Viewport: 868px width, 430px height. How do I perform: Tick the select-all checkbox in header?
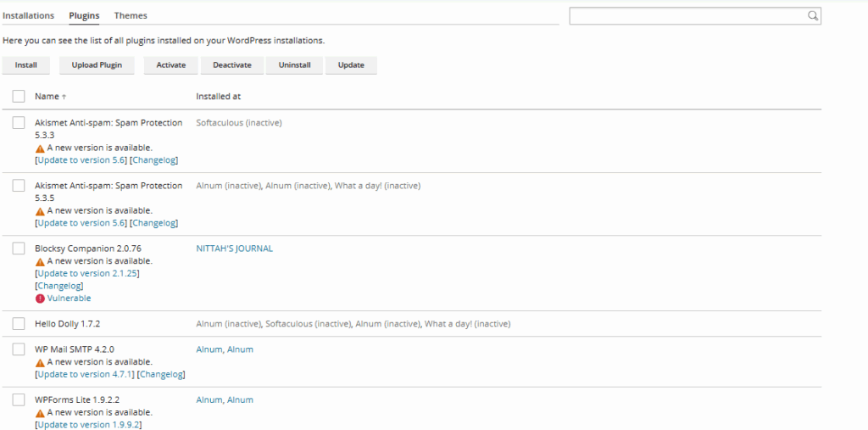(x=19, y=97)
